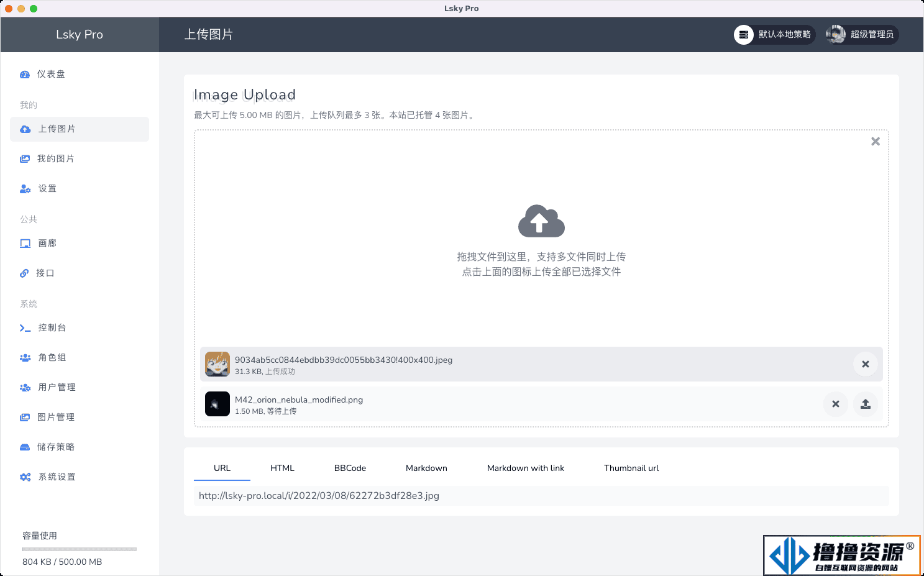
Task: Select the URL tab
Action: pos(222,469)
